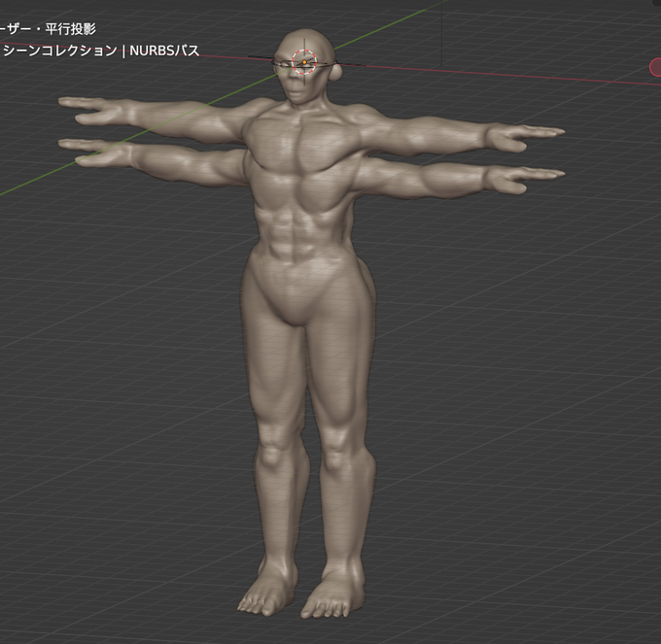Click the red negative X axis gizmo ball
Image resolution: width=661 pixels, height=644 pixels.
[656, 67]
